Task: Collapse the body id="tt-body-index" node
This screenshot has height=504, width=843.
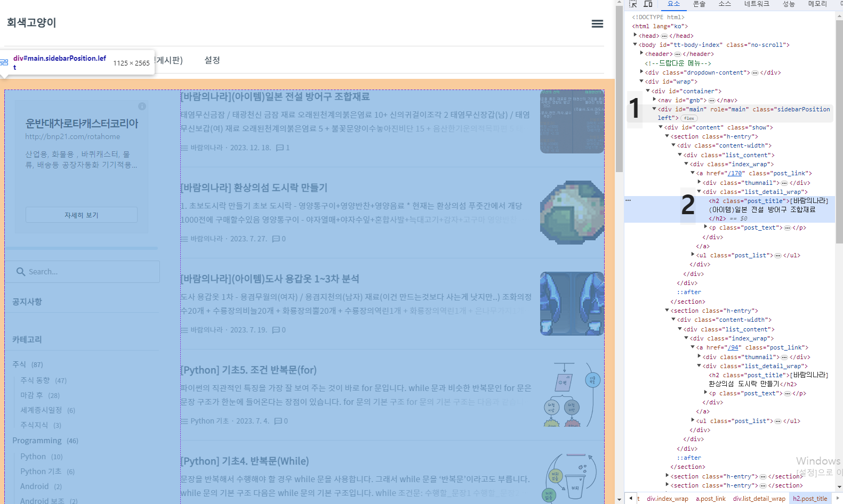Action: tap(635, 45)
